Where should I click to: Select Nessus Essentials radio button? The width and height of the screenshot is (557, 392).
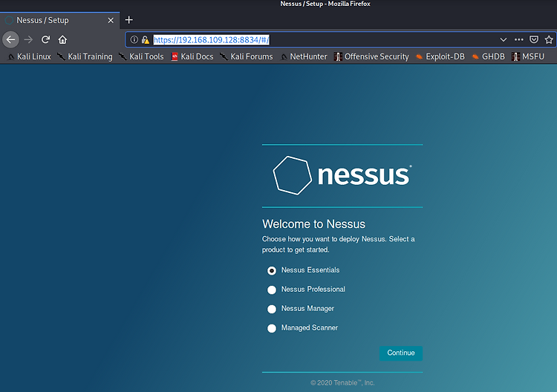[272, 270]
